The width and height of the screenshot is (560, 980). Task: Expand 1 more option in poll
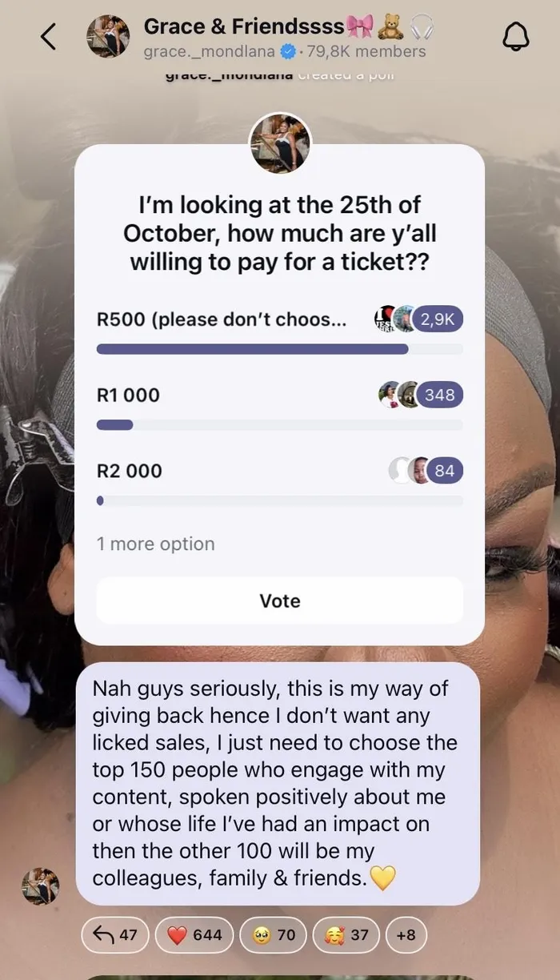click(156, 544)
